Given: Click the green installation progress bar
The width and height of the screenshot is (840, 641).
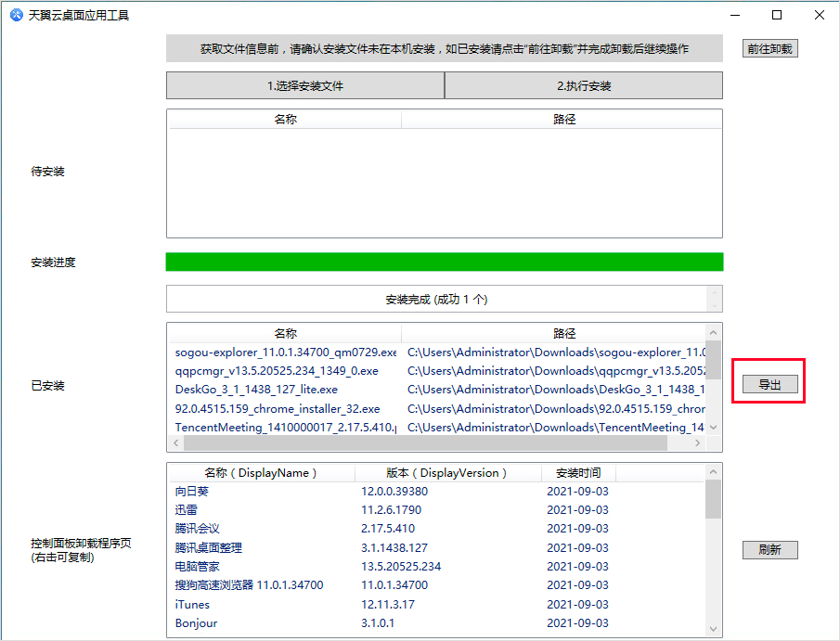Looking at the screenshot, I should pos(444,262).
